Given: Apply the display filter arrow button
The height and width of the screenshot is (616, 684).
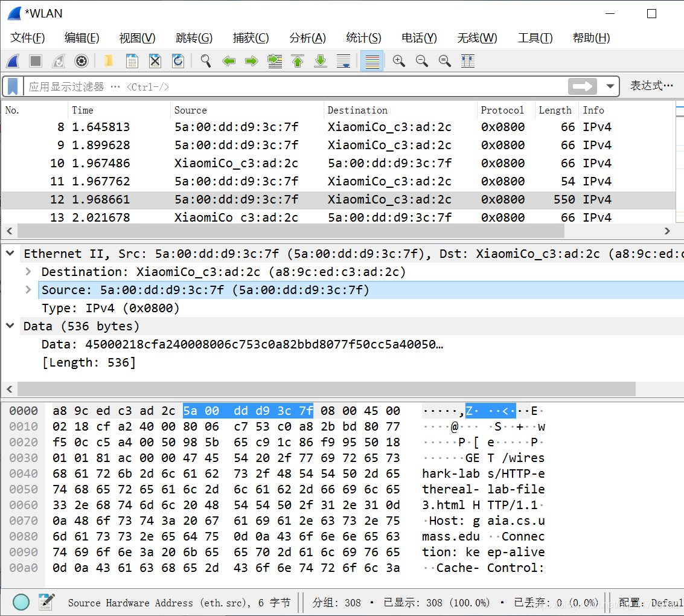Looking at the screenshot, I should [583, 86].
